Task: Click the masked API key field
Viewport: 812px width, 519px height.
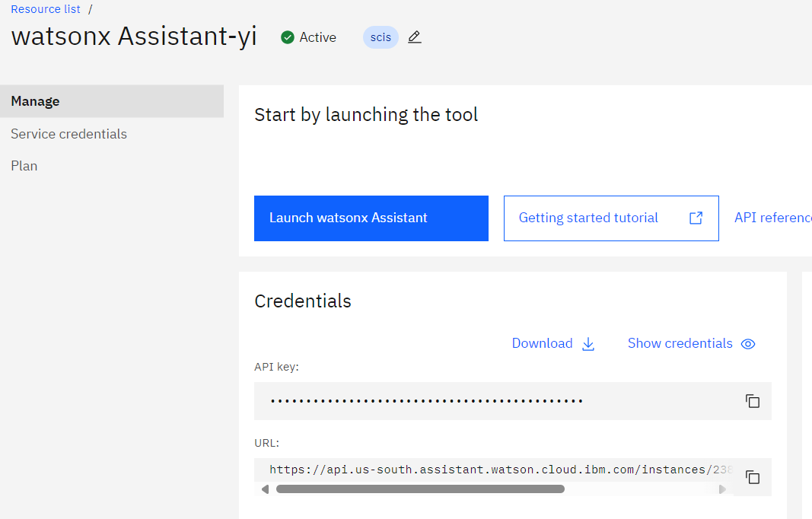Action: tap(497, 401)
